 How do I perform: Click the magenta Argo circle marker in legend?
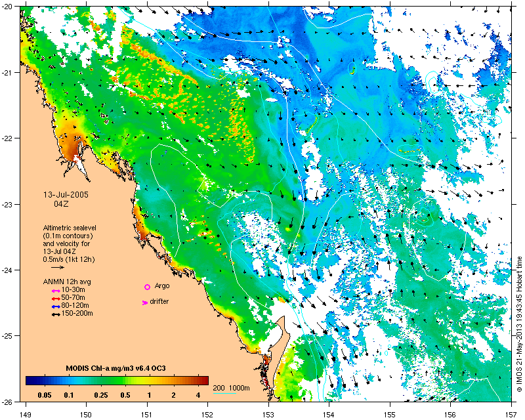point(147,287)
